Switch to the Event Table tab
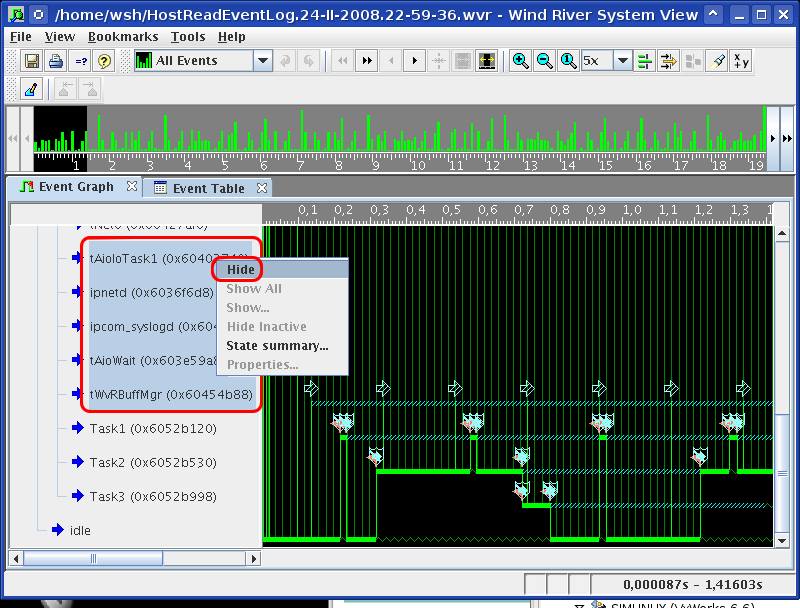The height and width of the screenshot is (608, 800). click(208, 188)
